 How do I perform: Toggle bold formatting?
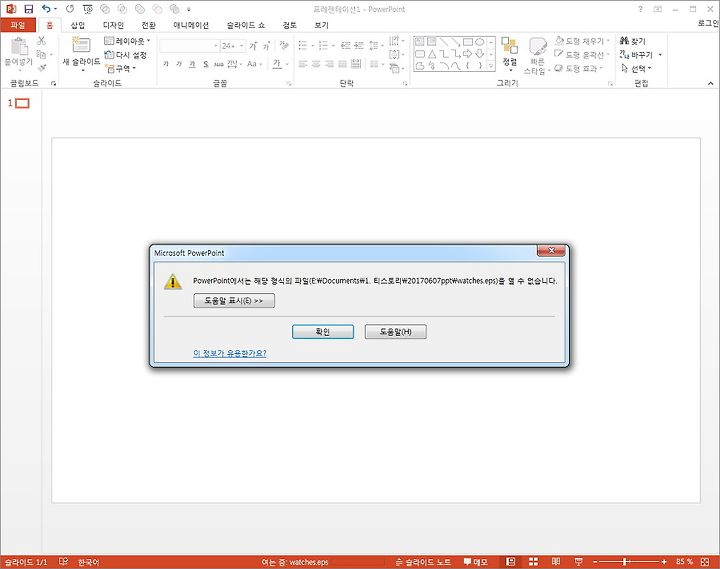(166, 64)
